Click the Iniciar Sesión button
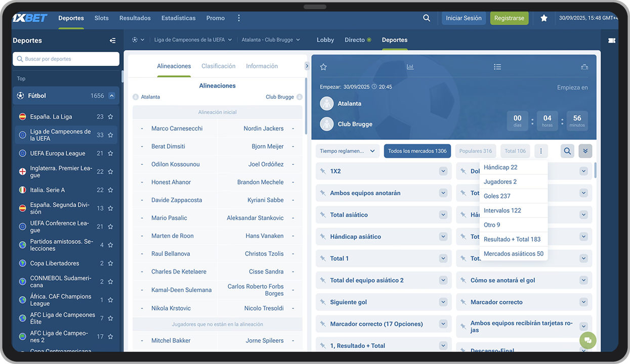630x364 pixels. [x=464, y=18]
